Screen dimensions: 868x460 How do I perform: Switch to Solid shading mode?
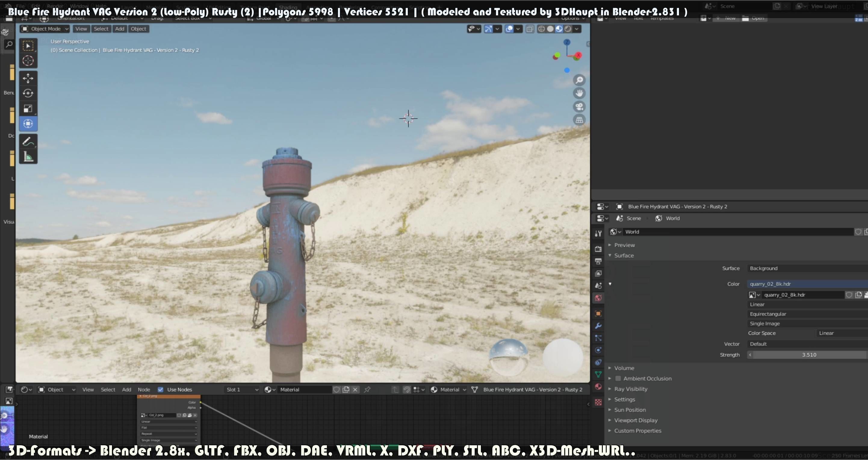tap(550, 29)
